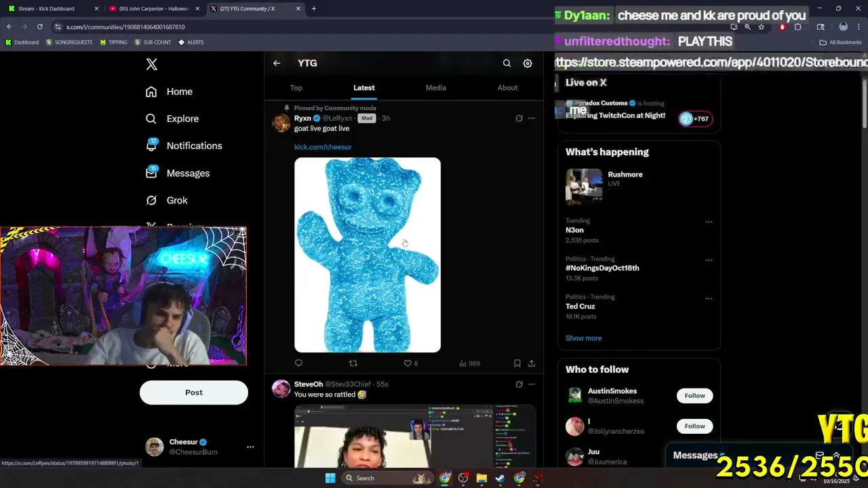View analytics for Ryxn's post
The height and width of the screenshot is (488, 868).
[469, 363]
